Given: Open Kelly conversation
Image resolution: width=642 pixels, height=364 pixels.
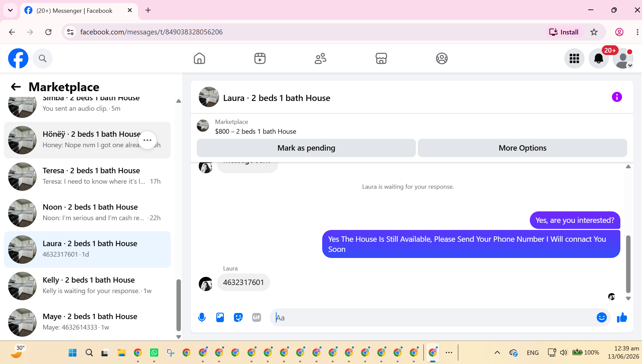Looking at the screenshot, I should 87,286.
